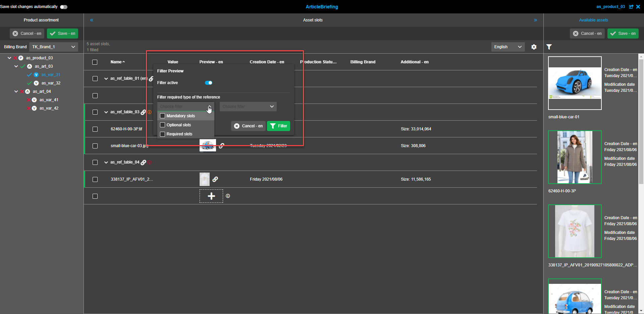Click the link icon beside small-blue-car-03.jpg
644x314 pixels.
(x=221, y=145)
